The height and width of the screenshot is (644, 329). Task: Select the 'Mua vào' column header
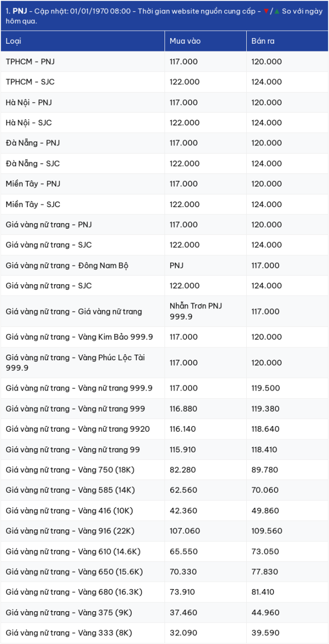pos(185,41)
